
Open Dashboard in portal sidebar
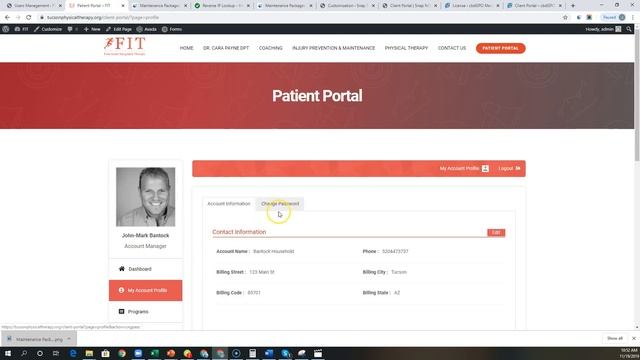pyautogui.click(x=146, y=269)
